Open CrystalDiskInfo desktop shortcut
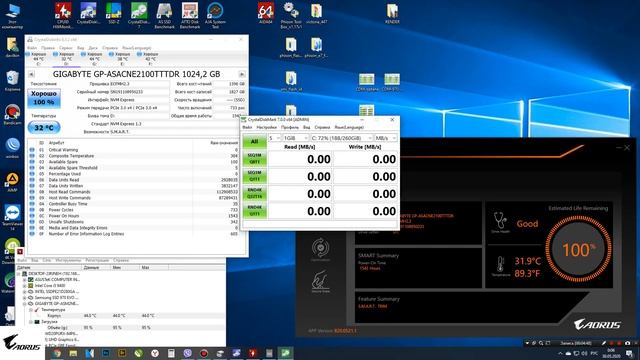The width and height of the screenshot is (640, 360). coord(88,14)
